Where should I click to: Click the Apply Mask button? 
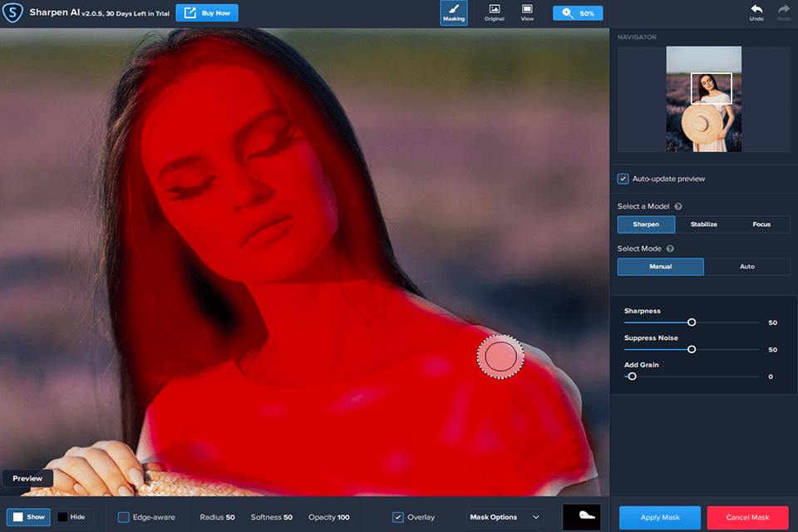(659, 516)
